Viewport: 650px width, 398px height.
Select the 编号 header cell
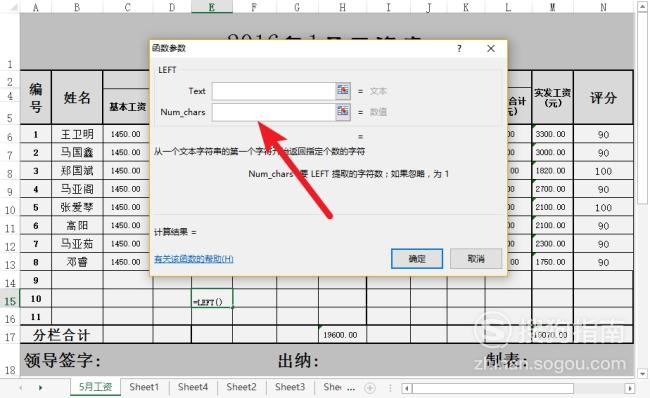36,97
